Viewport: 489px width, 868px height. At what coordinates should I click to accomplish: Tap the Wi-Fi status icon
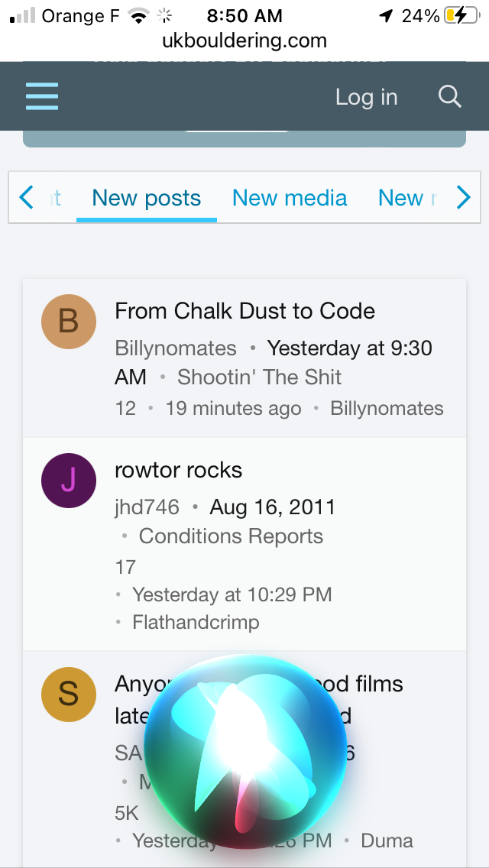138,15
